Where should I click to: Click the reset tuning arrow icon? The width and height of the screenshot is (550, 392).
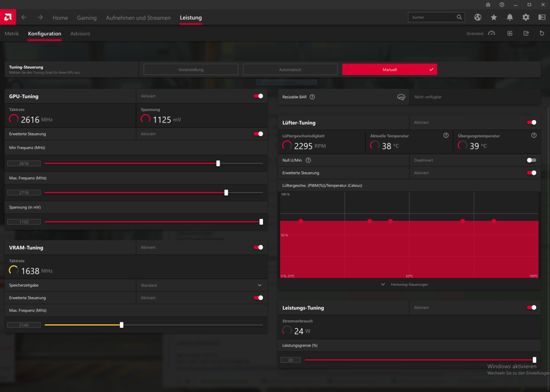click(x=542, y=33)
